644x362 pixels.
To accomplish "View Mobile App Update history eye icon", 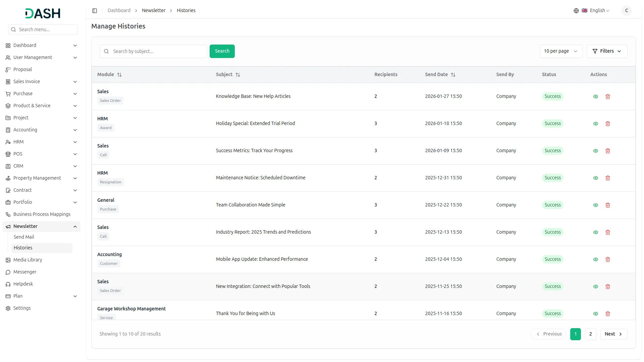I will pyautogui.click(x=595, y=259).
